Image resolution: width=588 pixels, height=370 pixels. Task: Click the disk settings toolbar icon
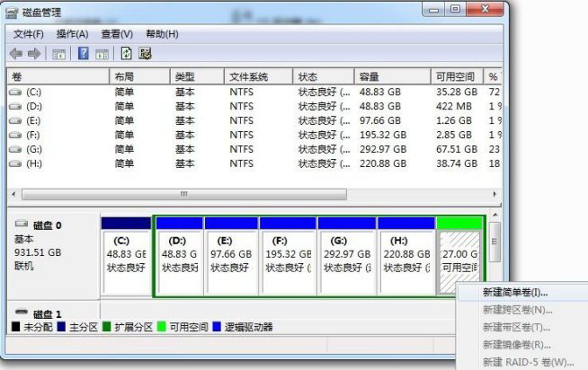[146, 54]
